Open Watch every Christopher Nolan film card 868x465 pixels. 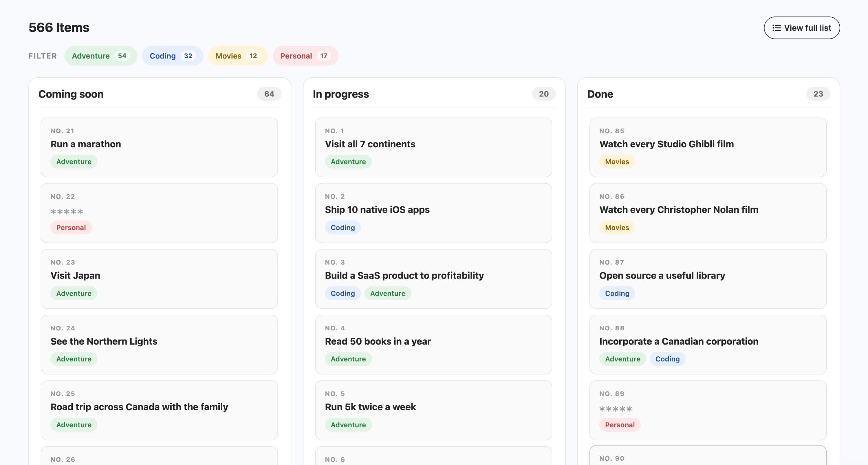click(x=708, y=213)
